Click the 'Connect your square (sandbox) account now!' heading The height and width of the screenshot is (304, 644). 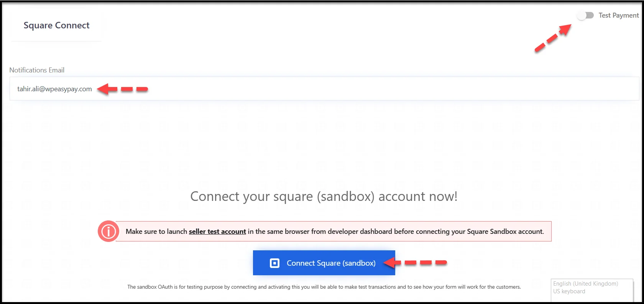click(x=324, y=196)
